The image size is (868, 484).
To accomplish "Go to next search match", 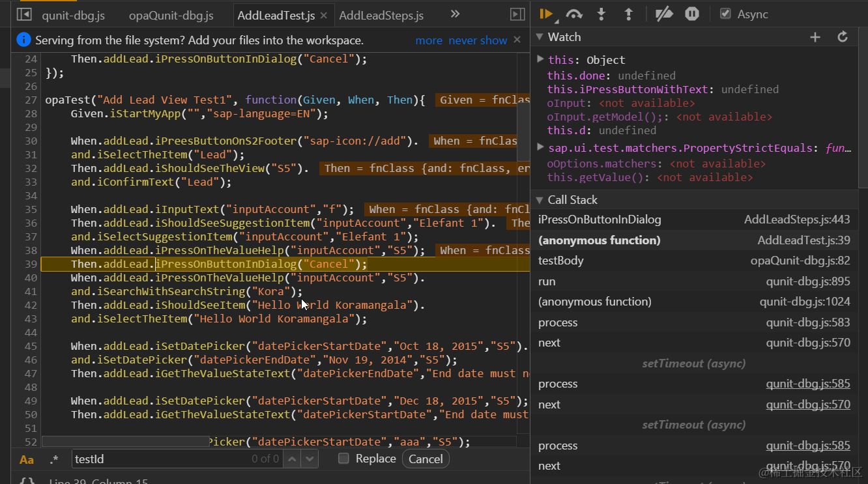I will pyautogui.click(x=310, y=459).
